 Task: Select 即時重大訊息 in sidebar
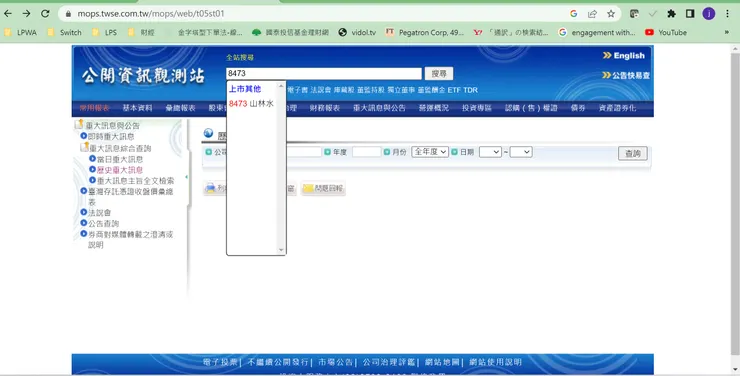[x=111, y=136]
